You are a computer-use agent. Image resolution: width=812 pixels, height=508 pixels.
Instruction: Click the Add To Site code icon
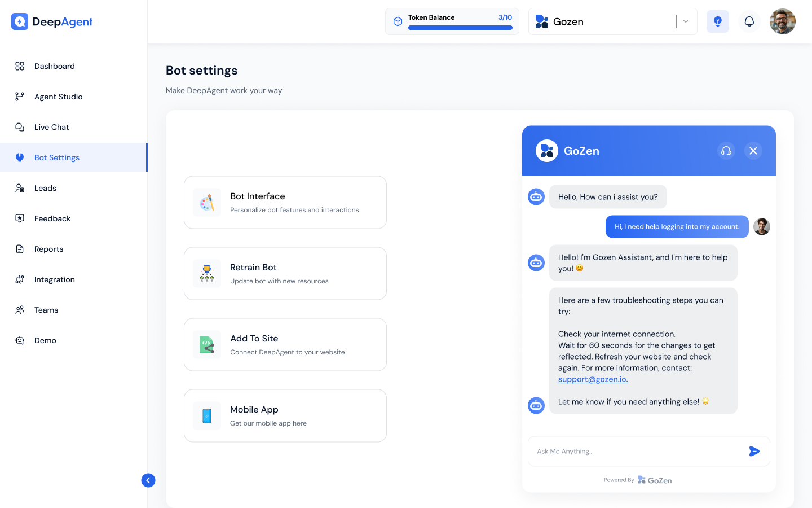(207, 345)
